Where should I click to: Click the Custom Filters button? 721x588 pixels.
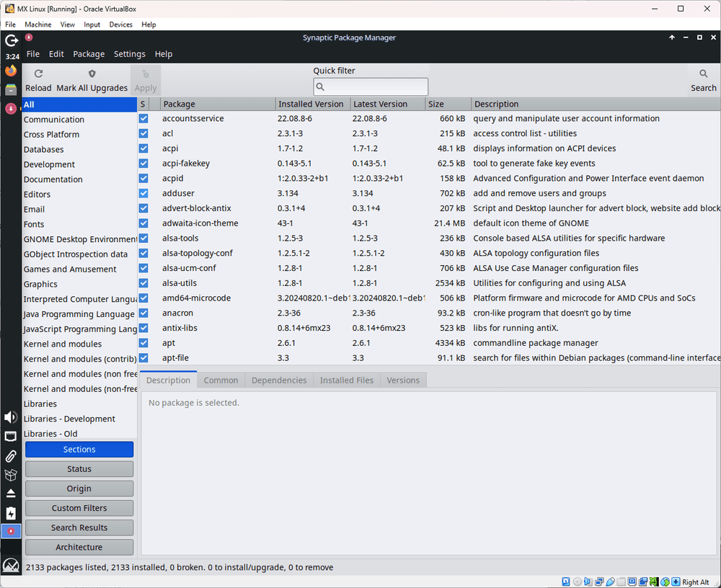click(x=79, y=508)
